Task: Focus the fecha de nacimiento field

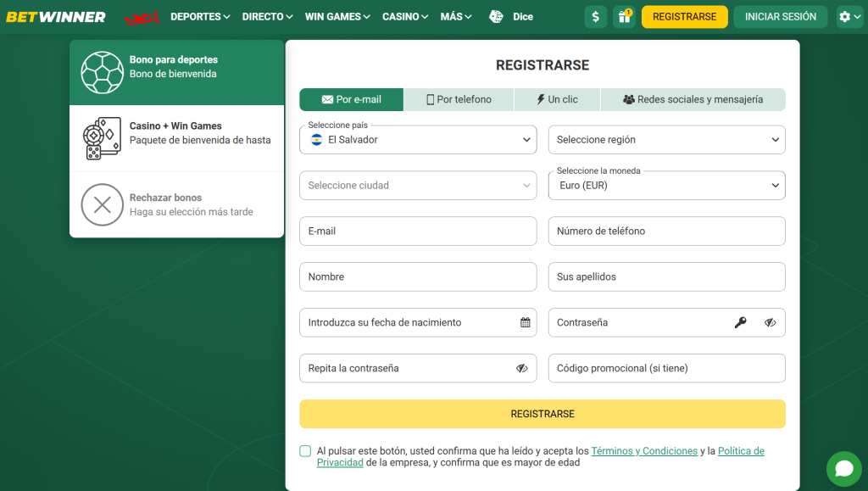Action: click(418, 323)
